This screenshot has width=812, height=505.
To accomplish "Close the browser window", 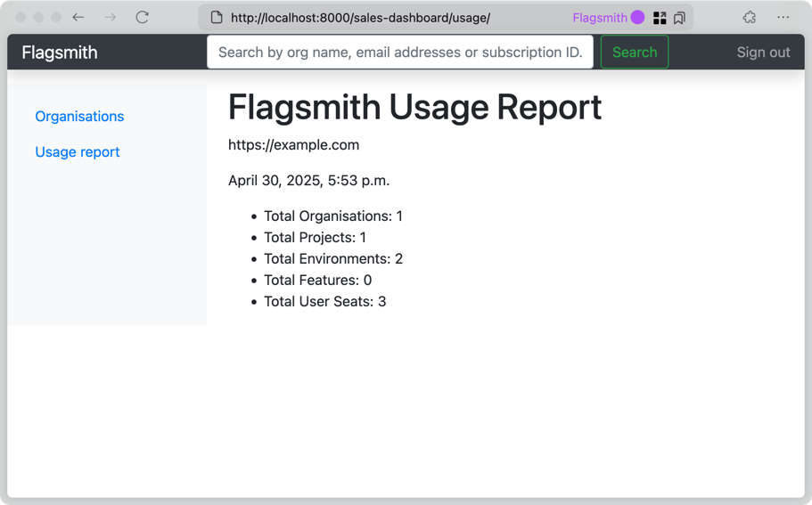I will click(21, 17).
